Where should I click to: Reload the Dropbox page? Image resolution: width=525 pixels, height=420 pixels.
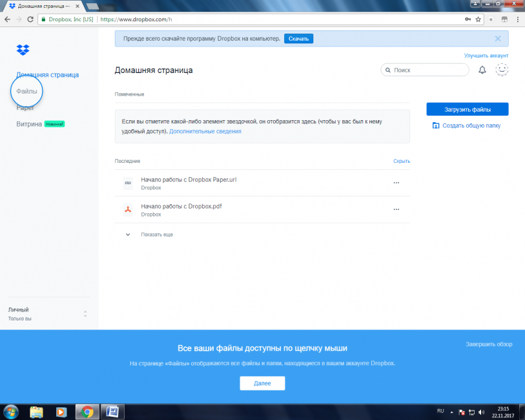[x=30, y=19]
